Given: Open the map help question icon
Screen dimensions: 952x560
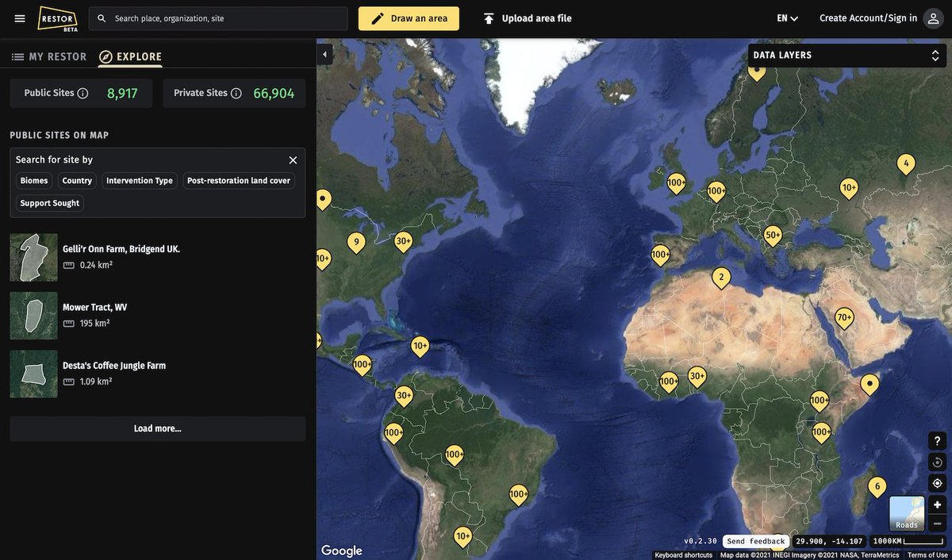Looking at the screenshot, I should (x=937, y=441).
